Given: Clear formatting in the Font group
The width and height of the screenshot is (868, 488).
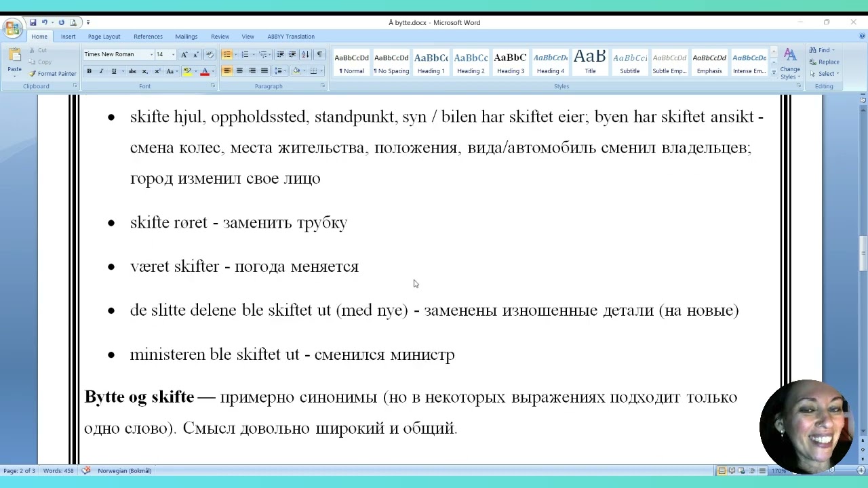Looking at the screenshot, I should [x=210, y=54].
